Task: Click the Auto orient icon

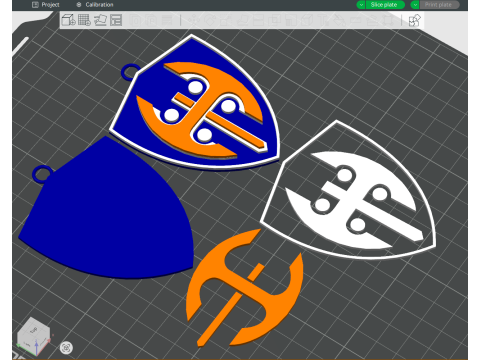Action: (100, 20)
